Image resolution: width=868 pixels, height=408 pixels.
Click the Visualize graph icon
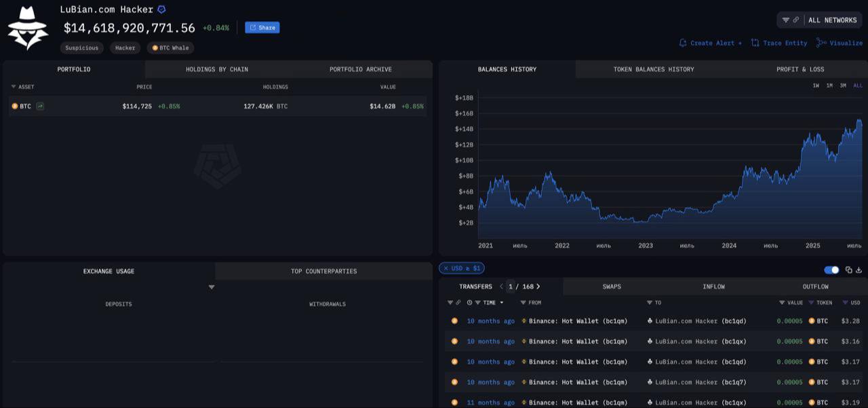pyautogui.click(x=821, y=43)
